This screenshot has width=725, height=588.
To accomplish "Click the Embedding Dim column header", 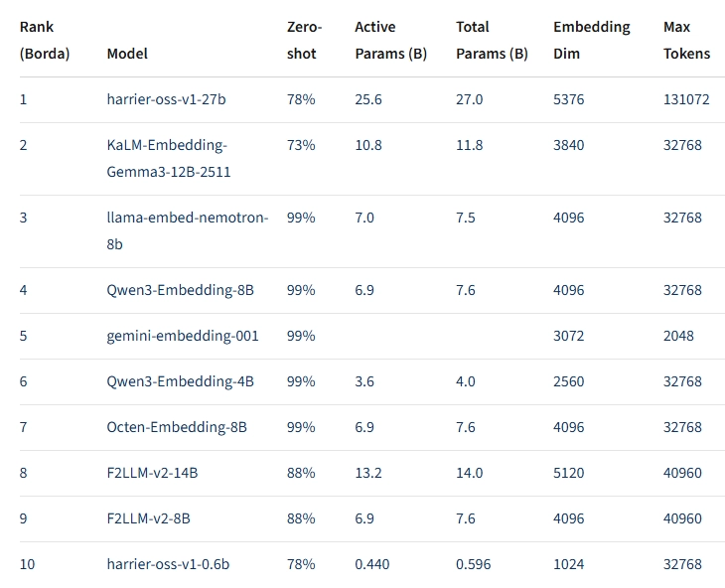I will click(591, 40).
